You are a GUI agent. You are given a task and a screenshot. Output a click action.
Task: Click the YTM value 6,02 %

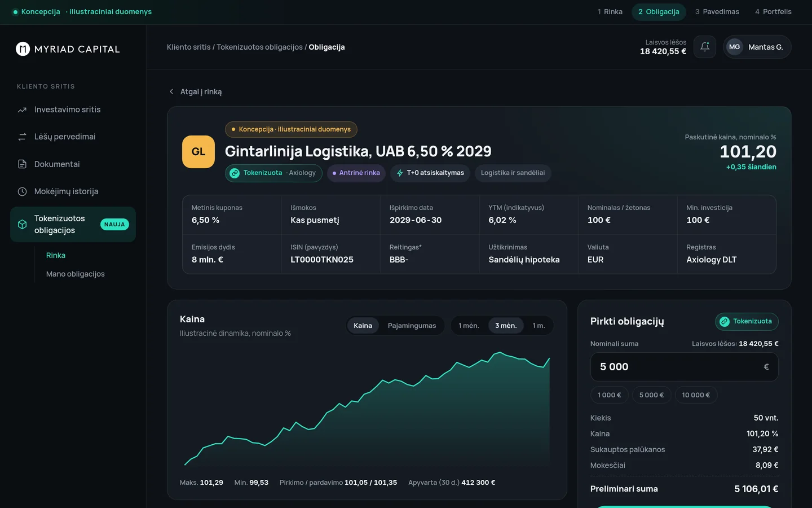[502, 220]
